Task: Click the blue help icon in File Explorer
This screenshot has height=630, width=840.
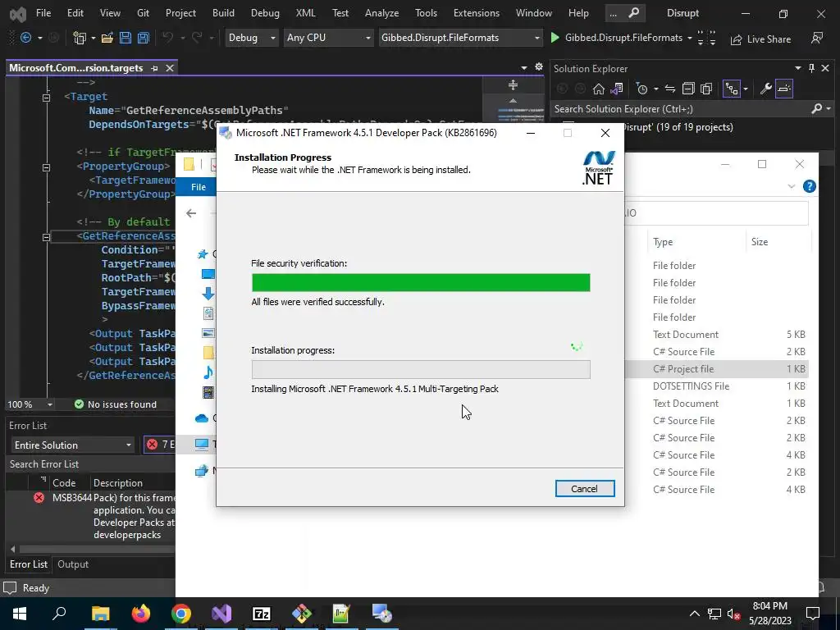Action: coord(810,186)
